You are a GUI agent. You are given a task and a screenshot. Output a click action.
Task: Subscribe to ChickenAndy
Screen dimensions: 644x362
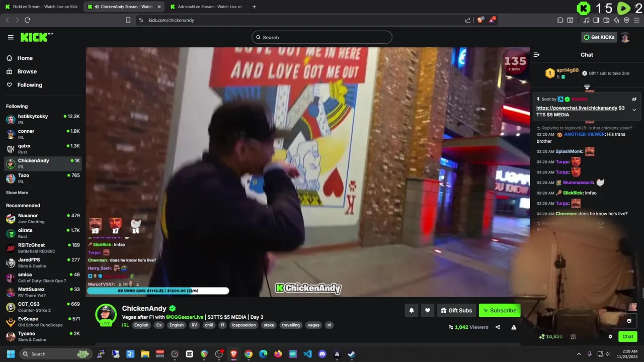tap(500, 311)
